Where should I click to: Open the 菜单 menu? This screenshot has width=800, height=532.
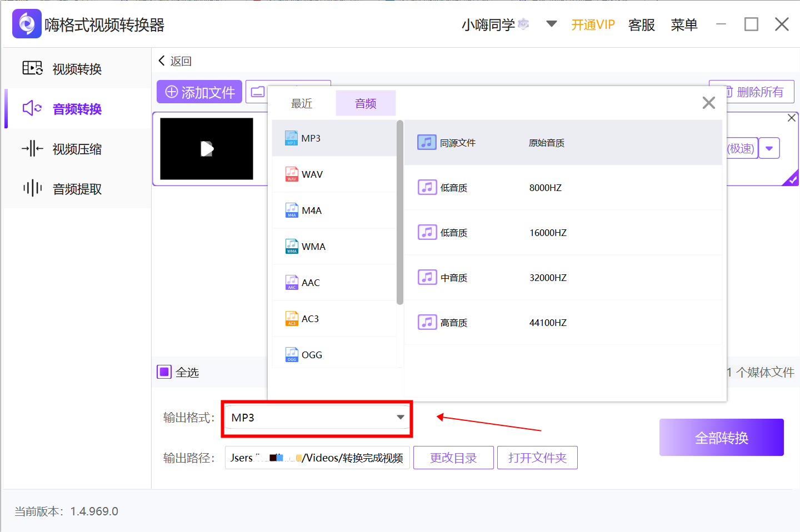tap(684, 24)
